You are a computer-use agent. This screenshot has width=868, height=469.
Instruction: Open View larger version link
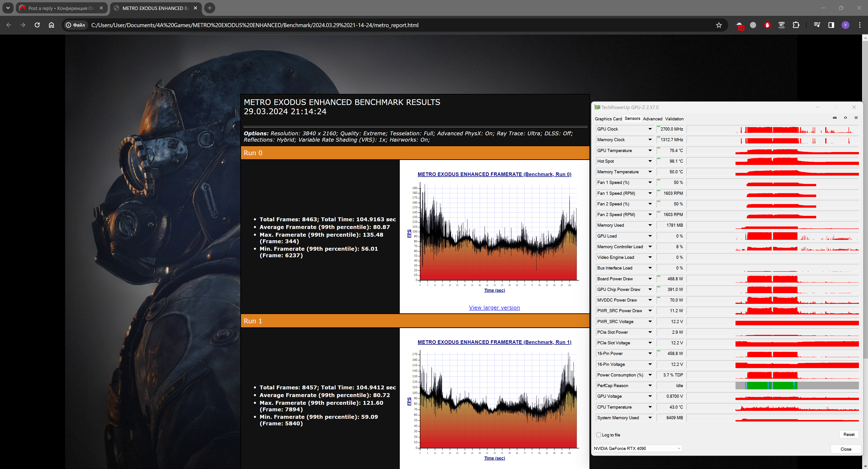[x=494, y=308]
